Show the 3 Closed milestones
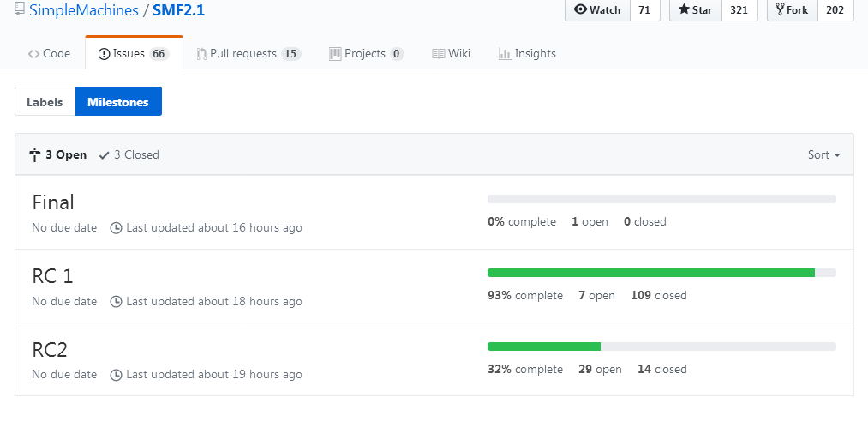 129,154
